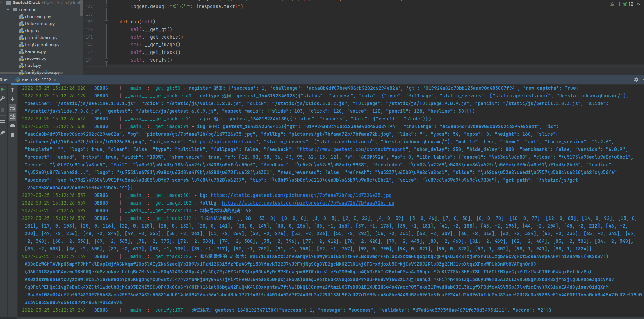This screenshot has height=319, width=644.
Task: Click the Python file icon of recover.py
Action: coord(22,58)
